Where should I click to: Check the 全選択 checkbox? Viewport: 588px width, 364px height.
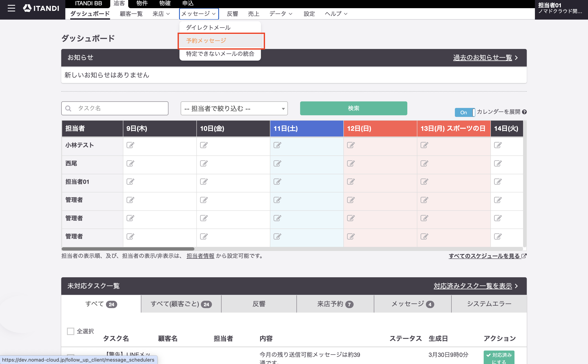tap(71, 331)
